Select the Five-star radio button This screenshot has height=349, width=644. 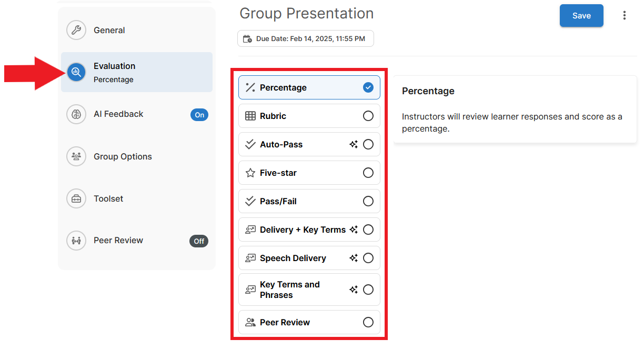pyautogui.click(x=368, y=173)
